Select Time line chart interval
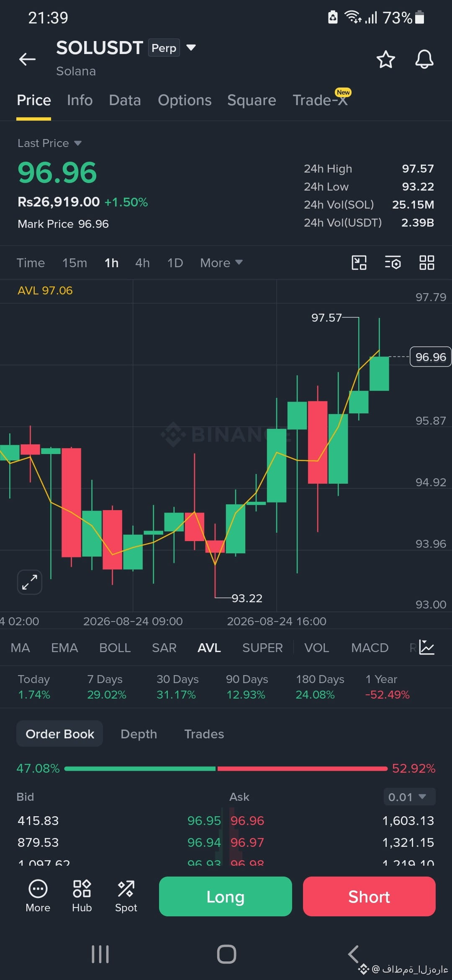Image resolution: width=452 pixels, height=980 pixels. point(31,263)
